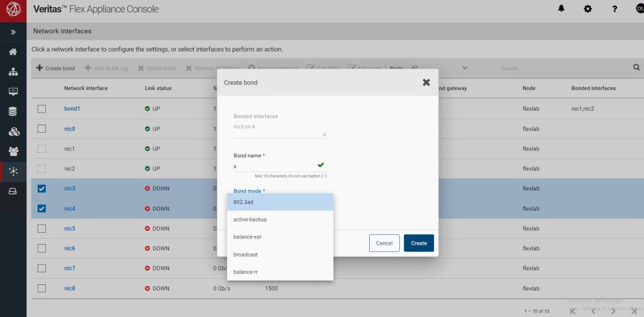Open the Node filter dropdown
This screenshot has height=317, width=644.
tap(465, 68)
